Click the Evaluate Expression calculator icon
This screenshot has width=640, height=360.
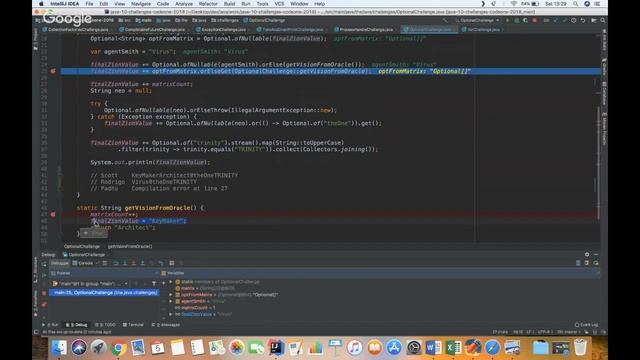[172, 263]
